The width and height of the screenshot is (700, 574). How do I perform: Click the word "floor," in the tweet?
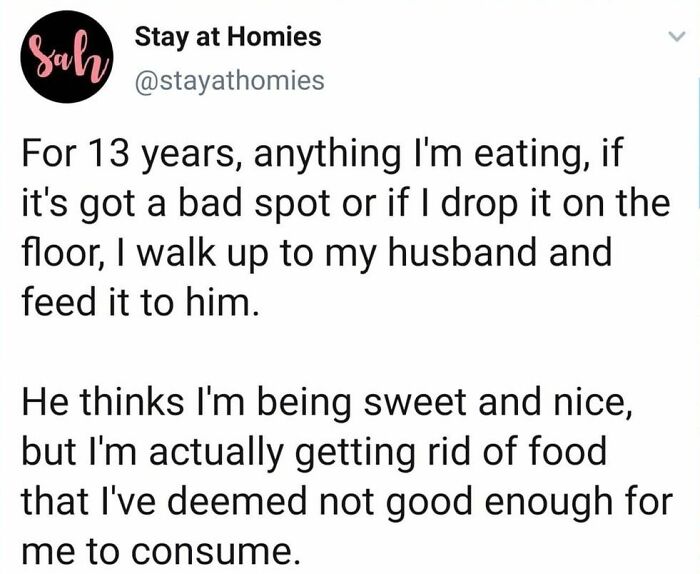(65, 252)
